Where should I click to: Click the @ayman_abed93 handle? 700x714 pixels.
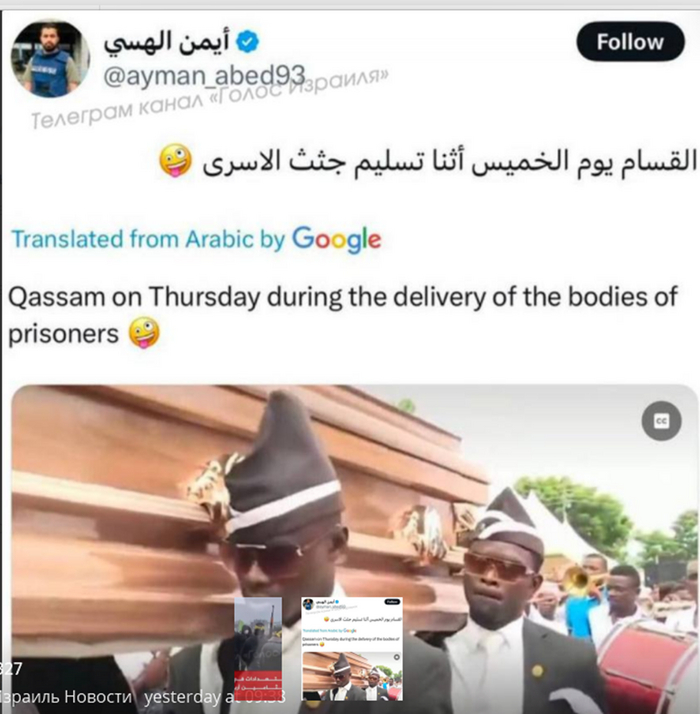click(x=204, y=75)
